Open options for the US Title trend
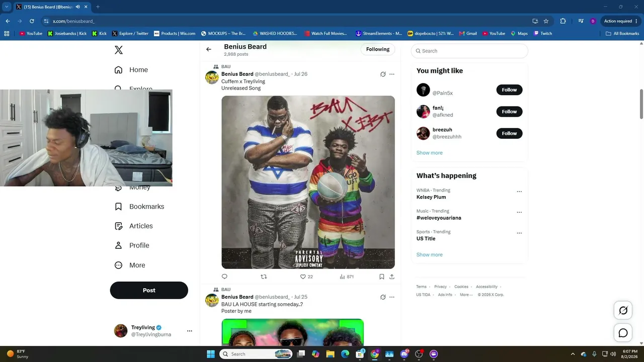This screenshot has height=362, width=644. [x=519, y=233]
